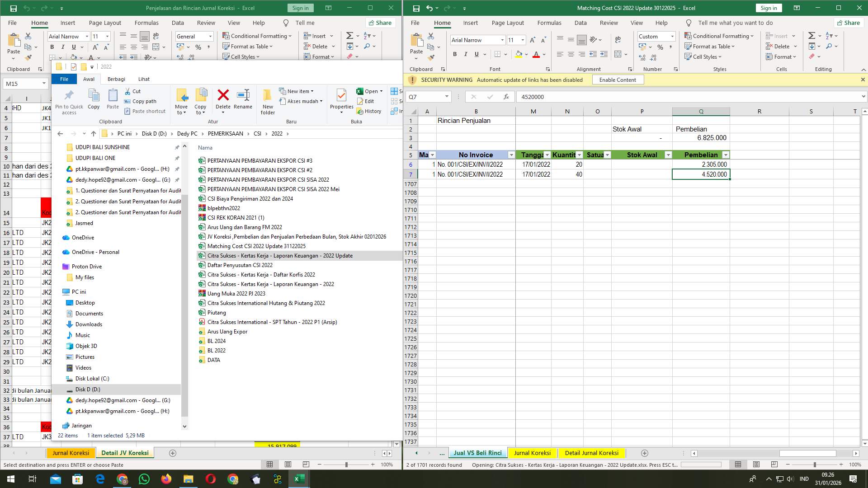Click the Enable Content button
The height and width of the screenshot is (488, 868).
[618, 80]
